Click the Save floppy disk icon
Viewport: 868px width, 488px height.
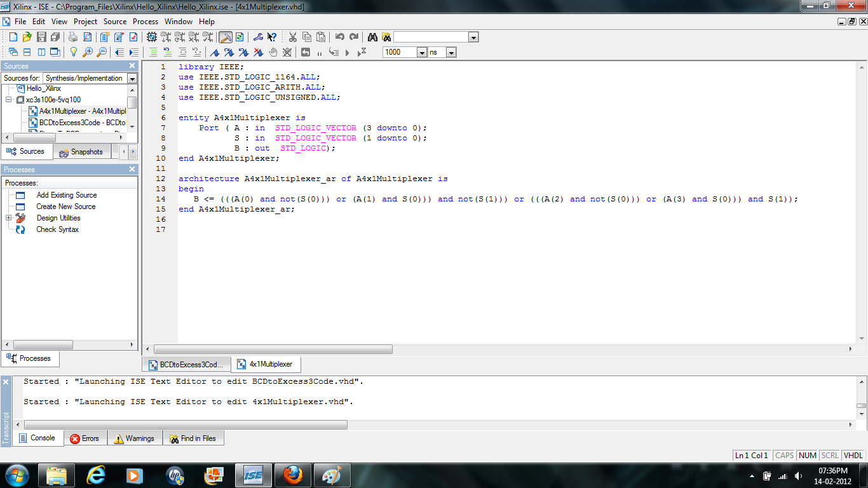41,37
